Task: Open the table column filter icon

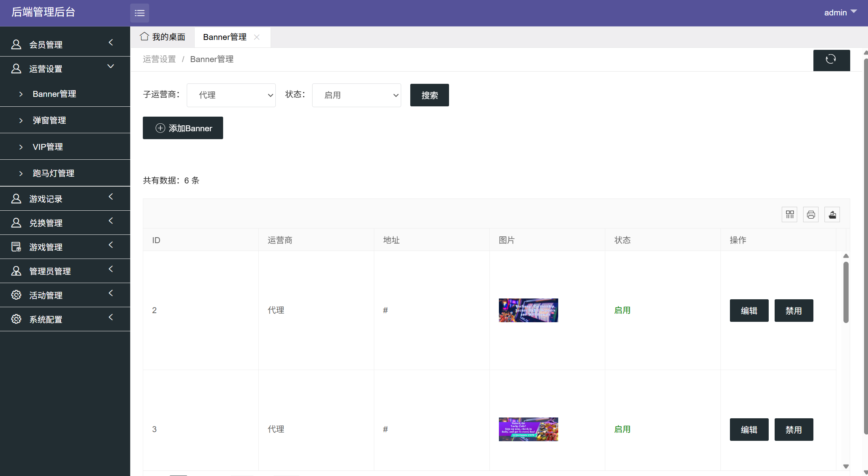Action: (790, 215)
